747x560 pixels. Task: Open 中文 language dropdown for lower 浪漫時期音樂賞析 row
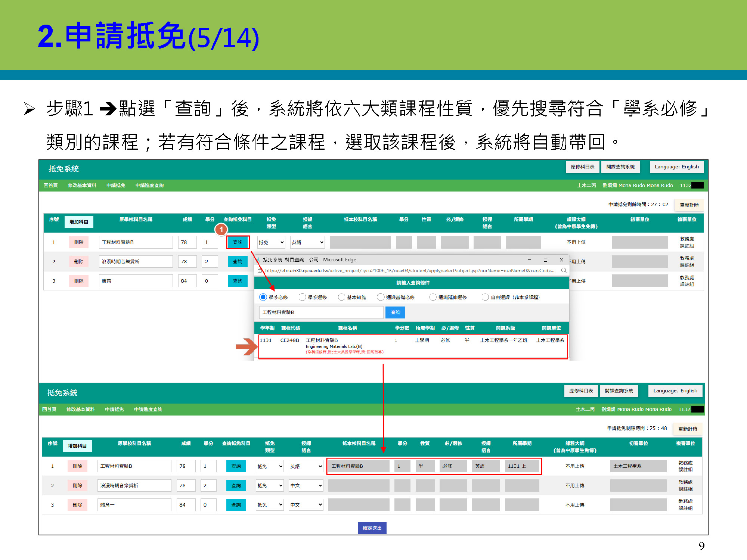coord(306,486)
